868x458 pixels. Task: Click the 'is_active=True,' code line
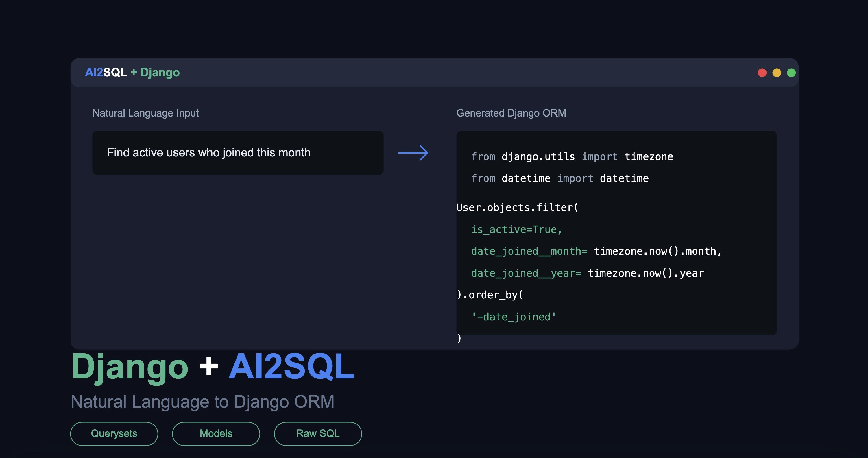pos(517,230)
